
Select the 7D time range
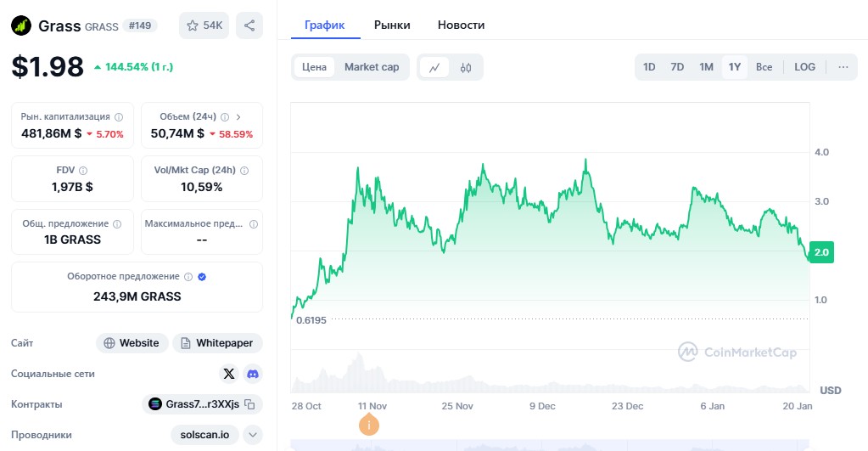coord(677,67)
